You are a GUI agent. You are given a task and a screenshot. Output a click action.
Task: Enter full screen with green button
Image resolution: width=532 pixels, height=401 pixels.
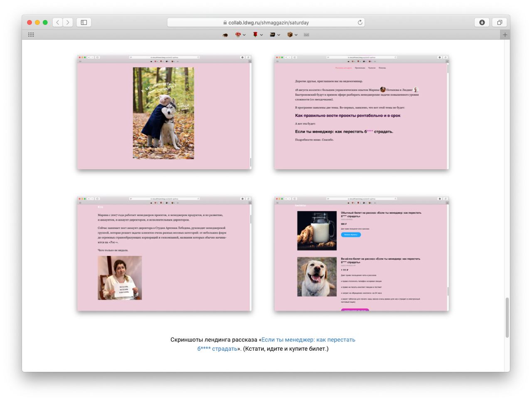pos(45,22)
